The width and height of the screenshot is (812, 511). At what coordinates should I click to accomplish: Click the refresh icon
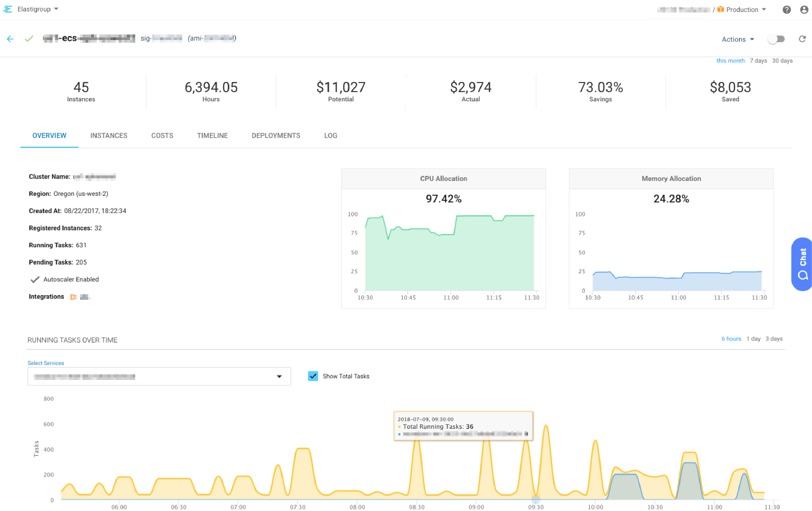pos(802,39)
